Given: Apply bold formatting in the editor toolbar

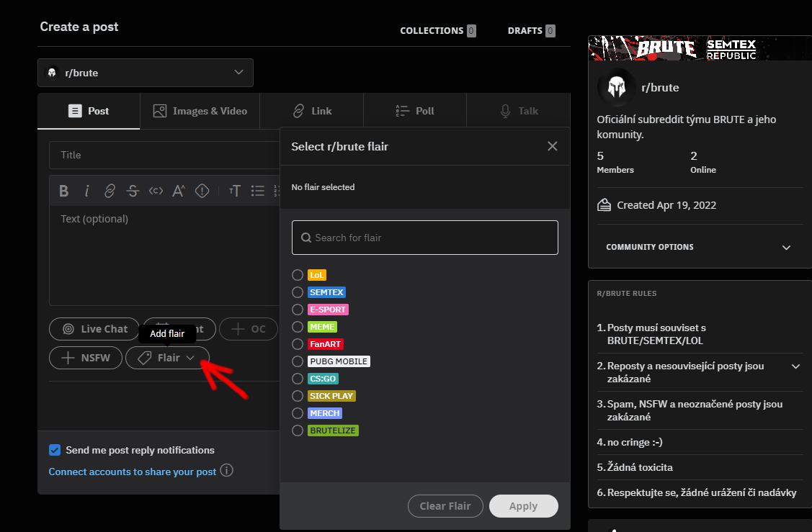Looking at the screenshot, I should tap(63, 191).
